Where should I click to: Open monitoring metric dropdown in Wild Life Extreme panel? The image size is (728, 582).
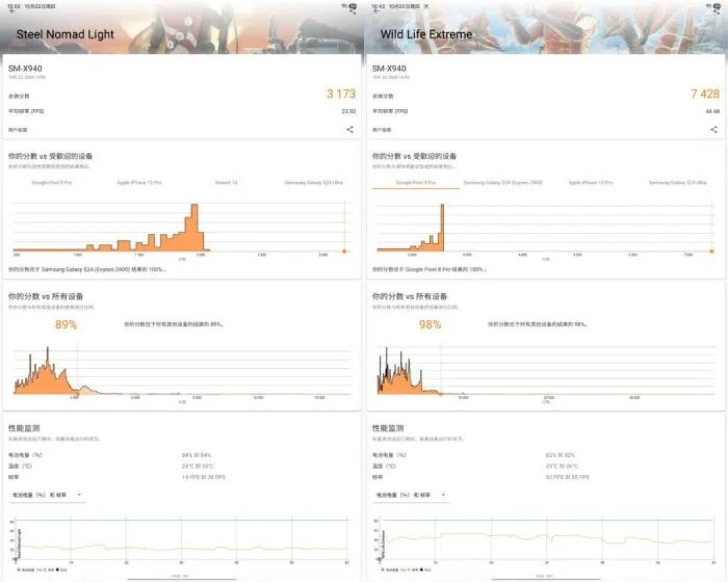pos(411,495)
